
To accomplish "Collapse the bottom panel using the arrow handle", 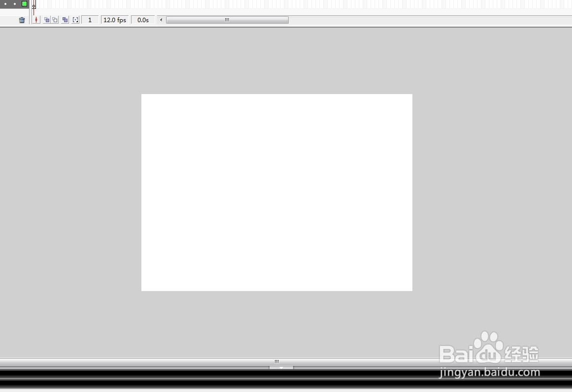I will 281,367.
